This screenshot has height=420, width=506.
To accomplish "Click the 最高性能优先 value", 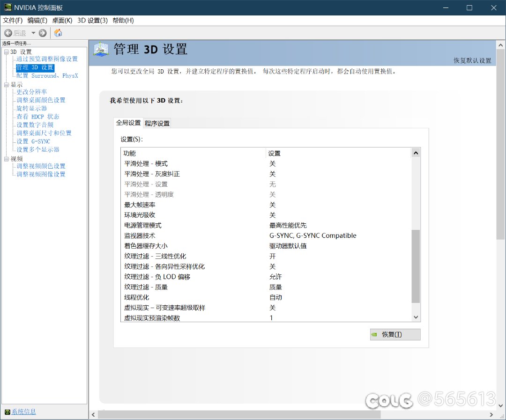I will point(288,226).
